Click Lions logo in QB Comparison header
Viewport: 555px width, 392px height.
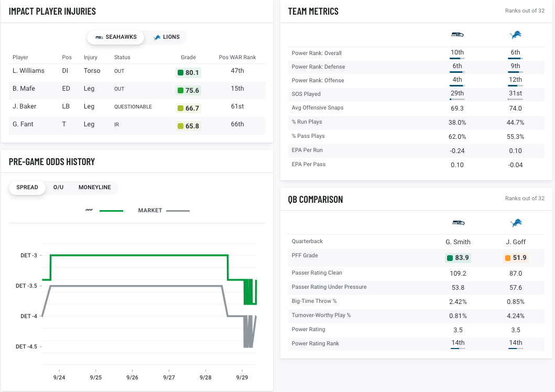tap(516, 223)
